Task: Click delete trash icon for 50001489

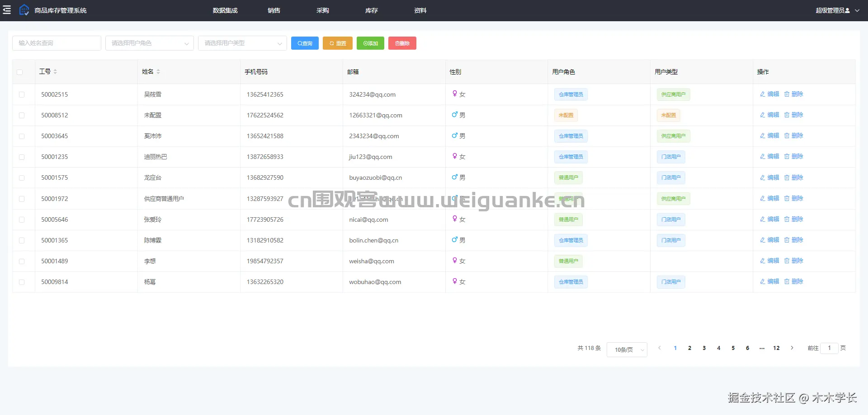Action: 787,261
